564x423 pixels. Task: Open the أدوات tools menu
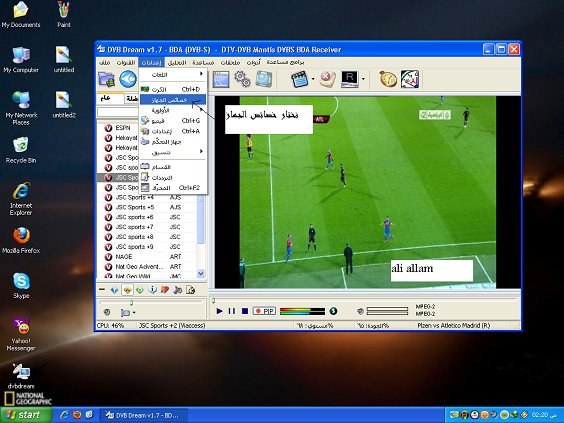[254, 63]
